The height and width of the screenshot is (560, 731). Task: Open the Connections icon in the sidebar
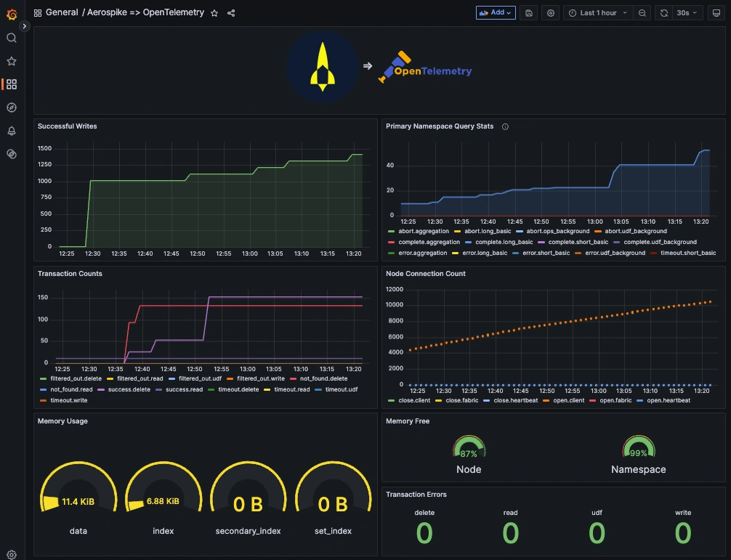point(12,154)
